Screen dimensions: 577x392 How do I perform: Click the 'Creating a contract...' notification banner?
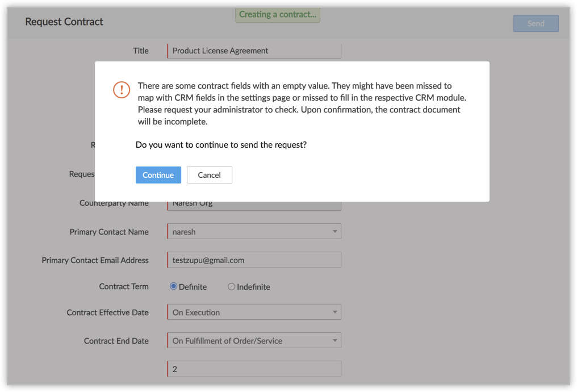click(278, 15)
